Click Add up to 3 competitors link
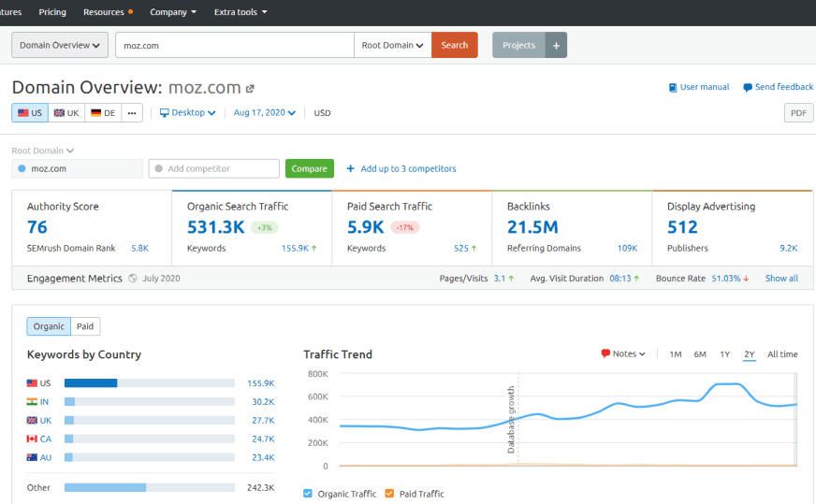 pyautogui.click(x=408, y=168)
